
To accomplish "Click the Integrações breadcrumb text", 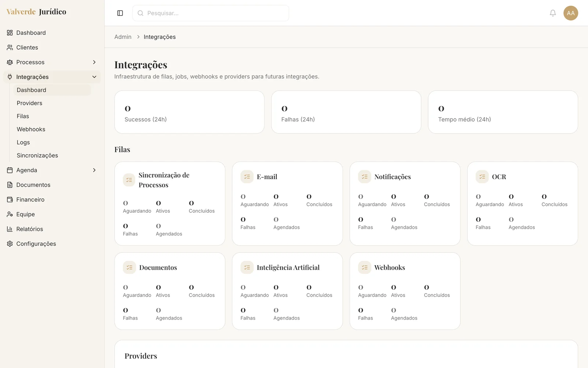I will click(159, 37).
